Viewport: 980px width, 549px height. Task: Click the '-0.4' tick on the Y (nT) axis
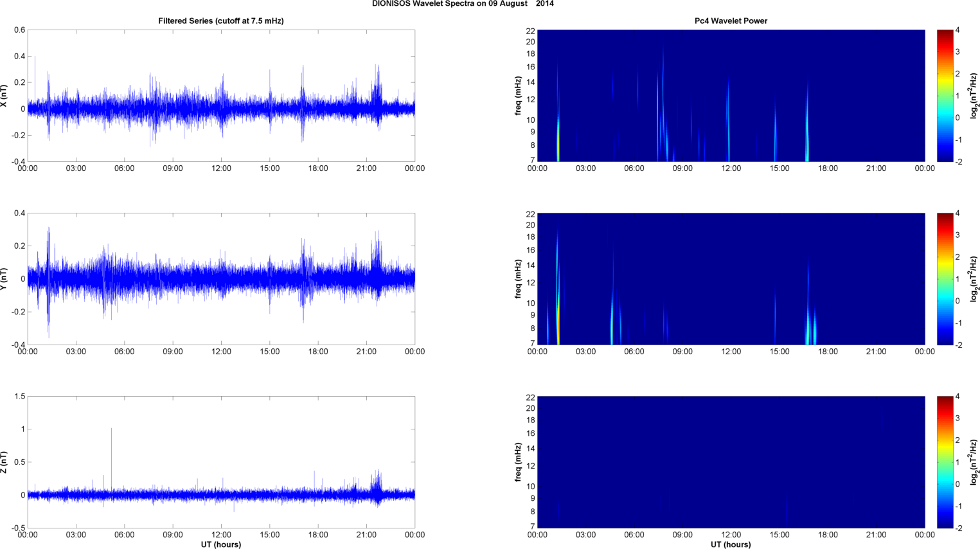(18, 345)
